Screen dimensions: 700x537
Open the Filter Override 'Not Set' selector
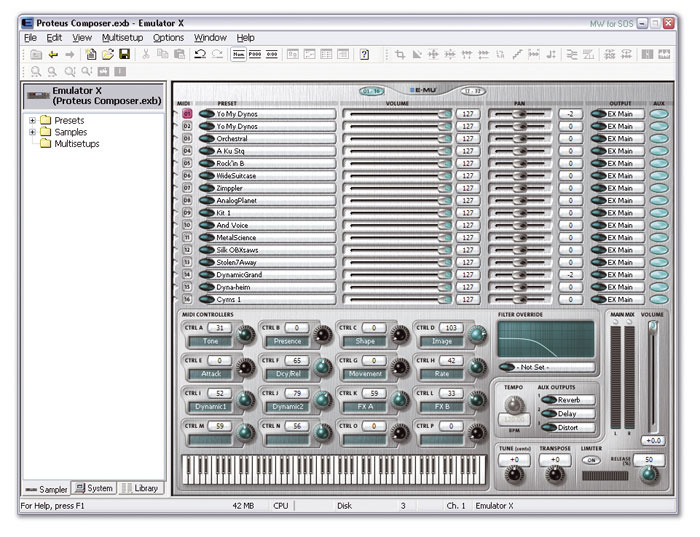click(543, 367)
